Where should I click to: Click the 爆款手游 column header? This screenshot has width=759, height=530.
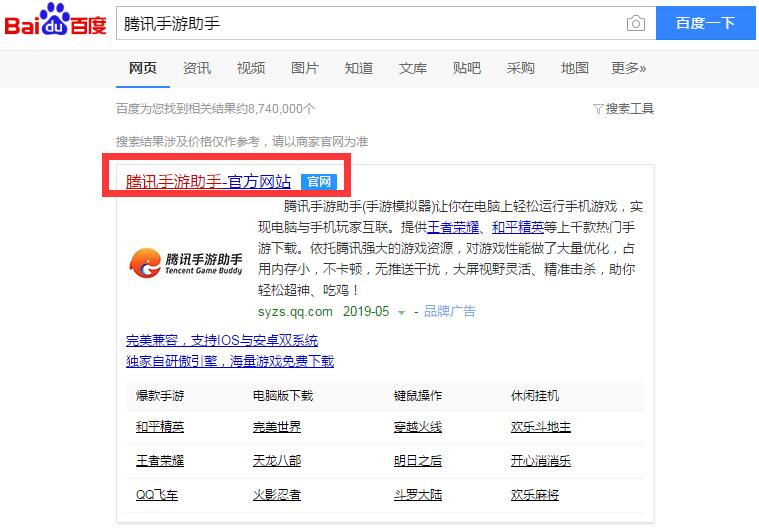(x=160, y=396)
